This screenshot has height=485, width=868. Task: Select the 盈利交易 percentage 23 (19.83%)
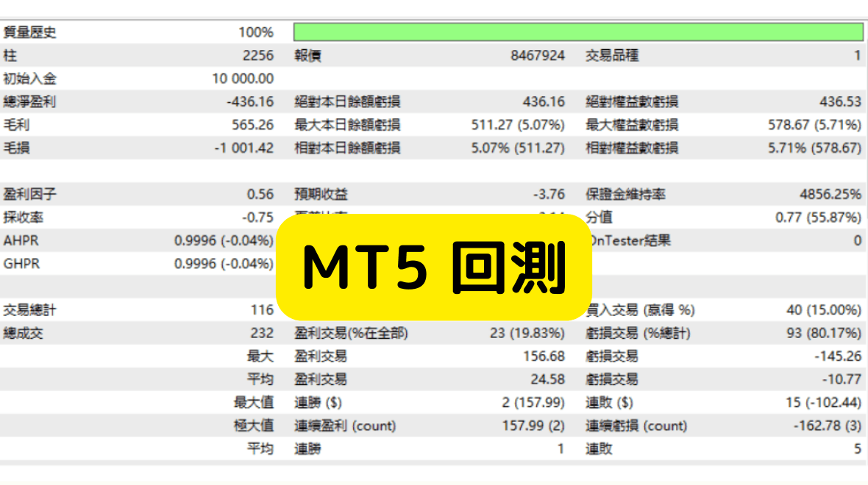tap(527, 334)
